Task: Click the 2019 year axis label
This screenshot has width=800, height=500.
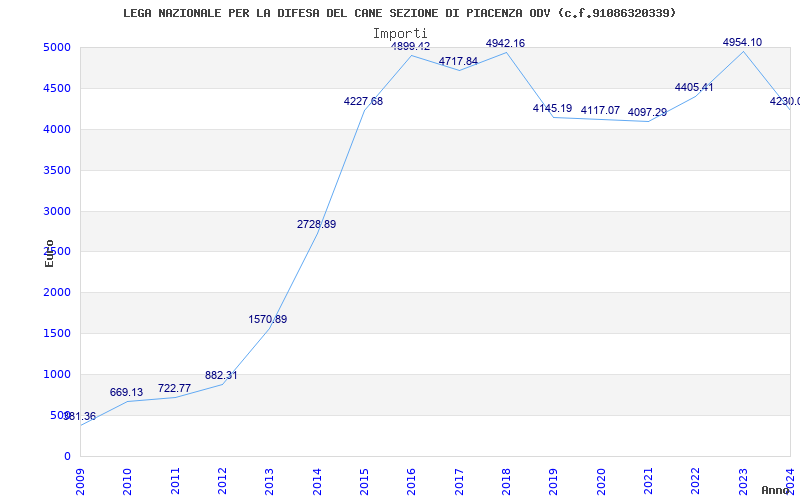Action: [x=554, y=482]
